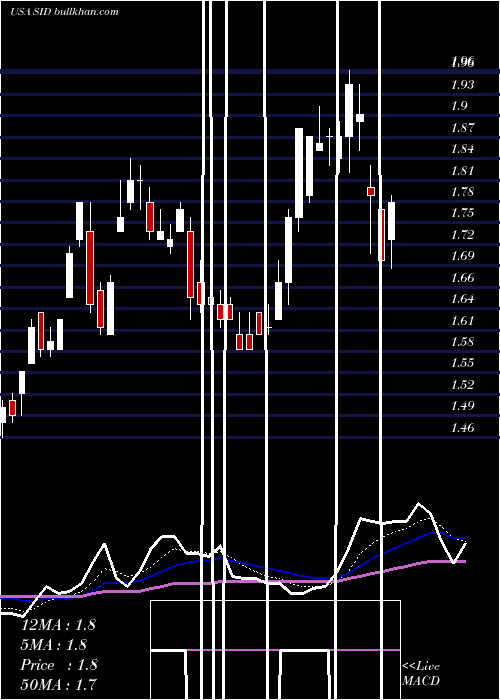This screenshot has height=700, width=500.
Task: Click the Price : 1.8 legend entry
Action: point(59,665)
